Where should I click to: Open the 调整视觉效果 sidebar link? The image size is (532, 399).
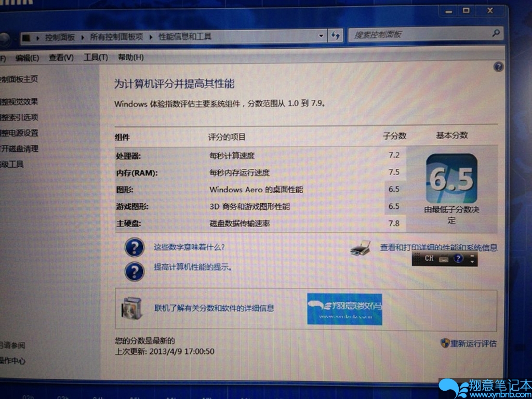click(x=19, y=101)
